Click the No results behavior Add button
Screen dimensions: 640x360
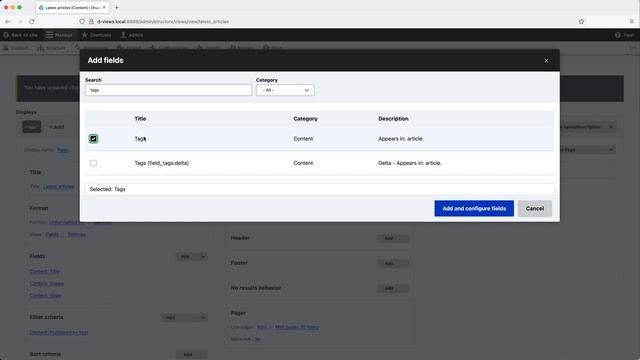tap(392, 289)
